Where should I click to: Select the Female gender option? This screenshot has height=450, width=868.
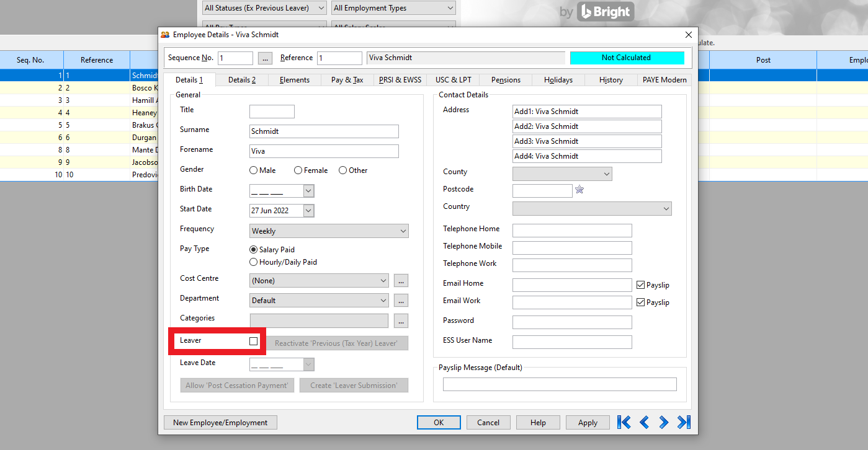(298, 170)
